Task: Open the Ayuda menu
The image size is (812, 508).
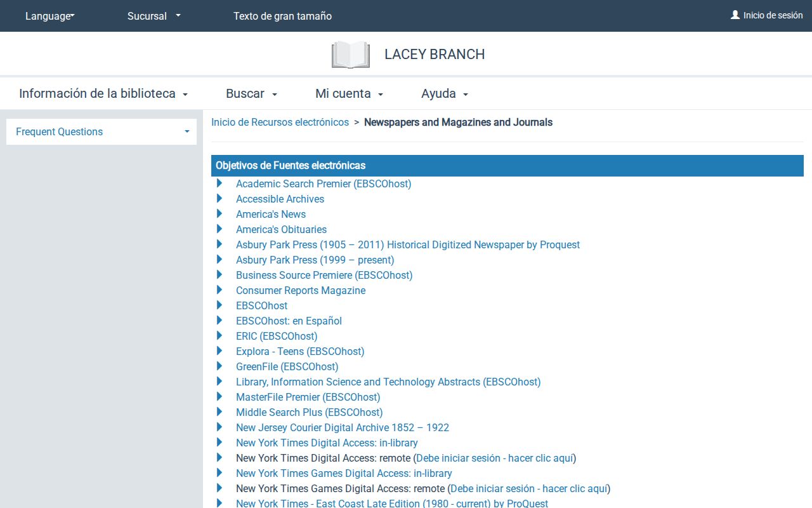Action: coord(445,93)
